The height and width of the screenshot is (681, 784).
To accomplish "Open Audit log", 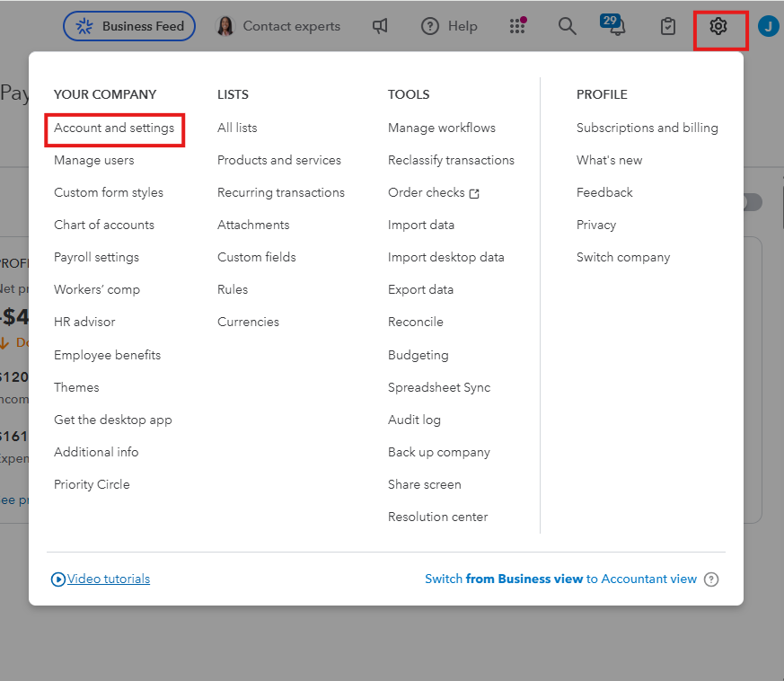I will click(414, 420).
